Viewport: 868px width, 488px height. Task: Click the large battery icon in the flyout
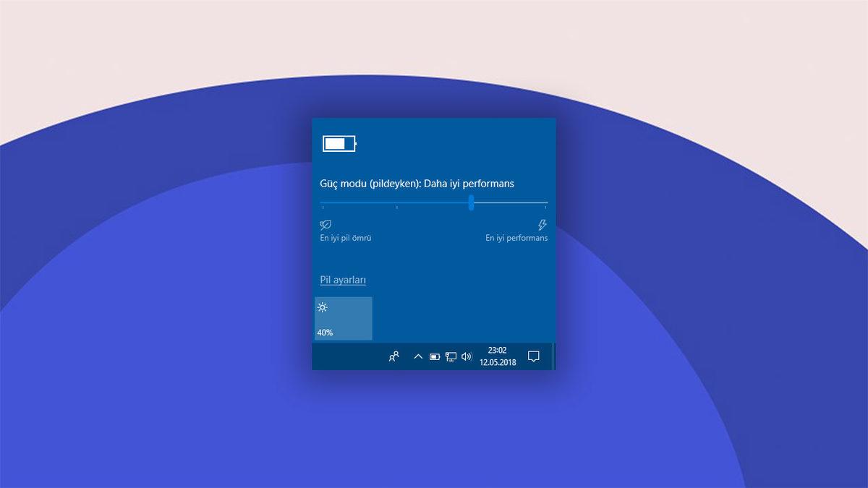click(339, 144)
